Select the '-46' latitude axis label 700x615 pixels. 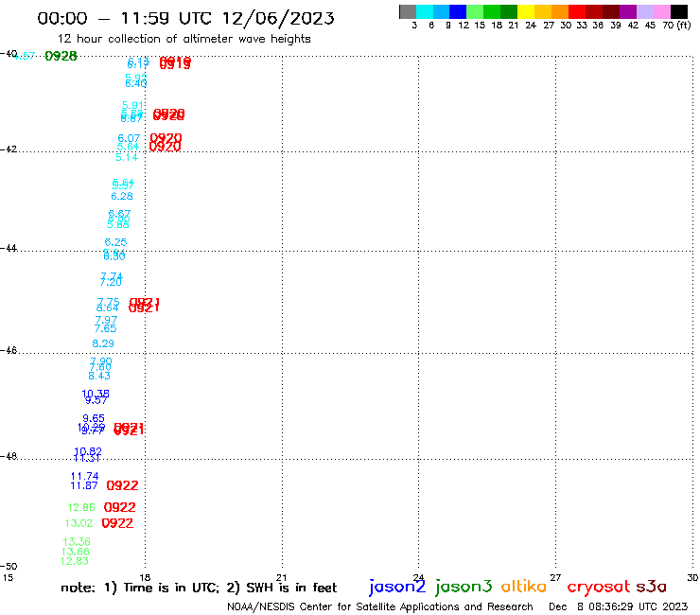pyautogui.click(x=9, y=350)
